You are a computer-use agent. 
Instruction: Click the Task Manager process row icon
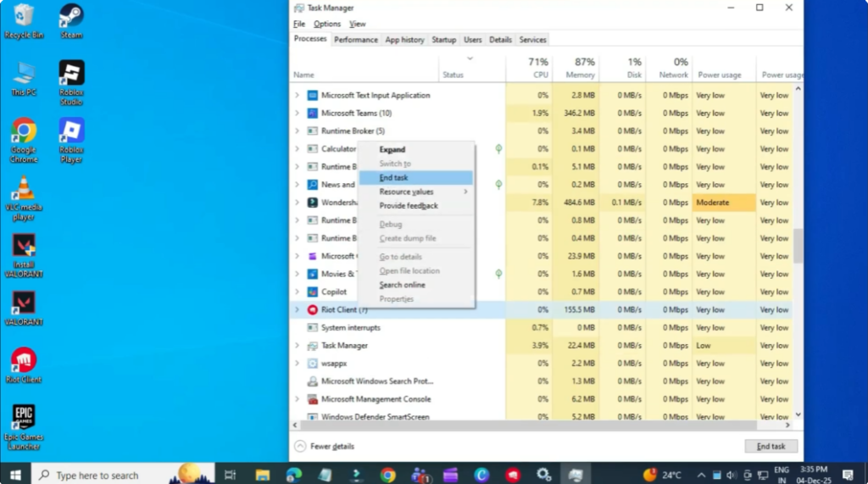(x=312, y=346)
